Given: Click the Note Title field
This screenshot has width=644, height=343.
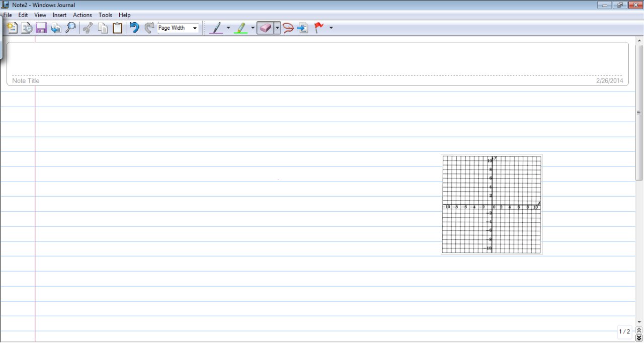Looking at the screenshot, I should point(26,80).
